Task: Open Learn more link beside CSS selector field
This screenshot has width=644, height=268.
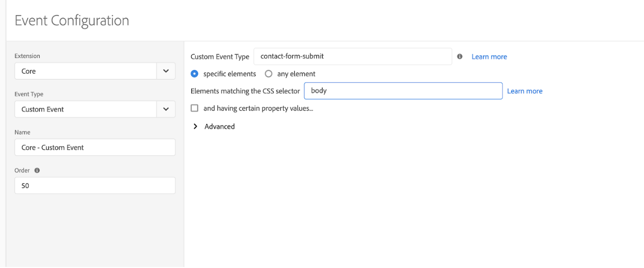Action: 525,91
